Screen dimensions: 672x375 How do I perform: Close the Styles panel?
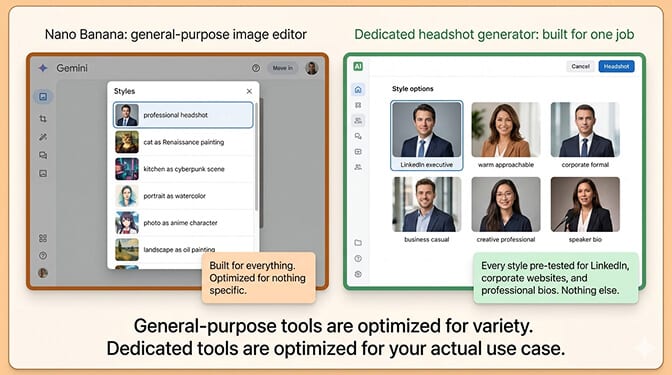[249, 91]
